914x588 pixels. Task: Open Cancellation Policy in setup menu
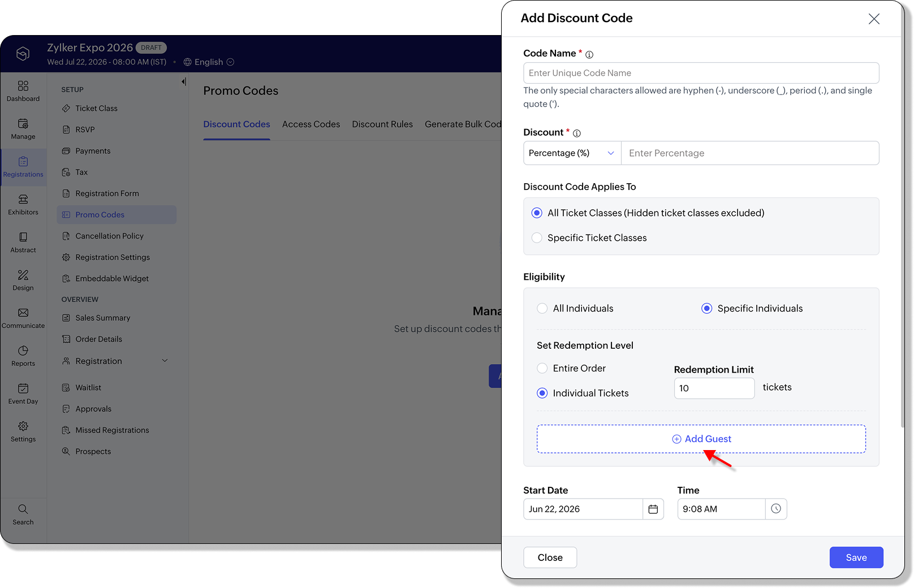109,236
